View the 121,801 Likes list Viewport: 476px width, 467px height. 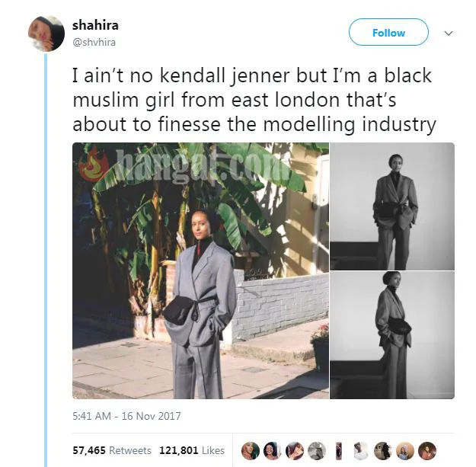[192, 450]
